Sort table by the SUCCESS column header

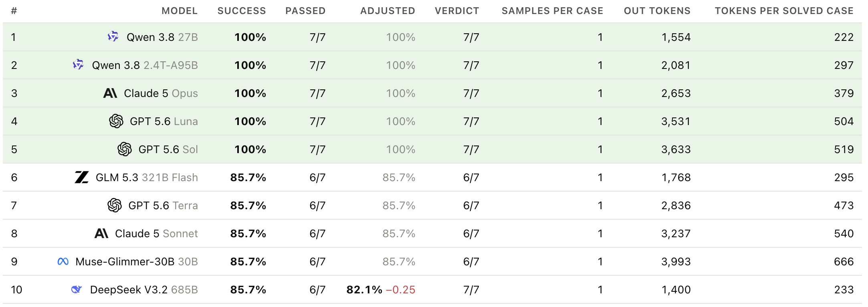click(242, 11)
